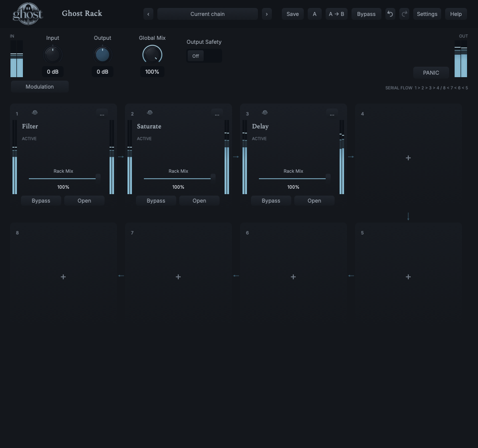
Task: Open Settings
Action: pos(427,14)
